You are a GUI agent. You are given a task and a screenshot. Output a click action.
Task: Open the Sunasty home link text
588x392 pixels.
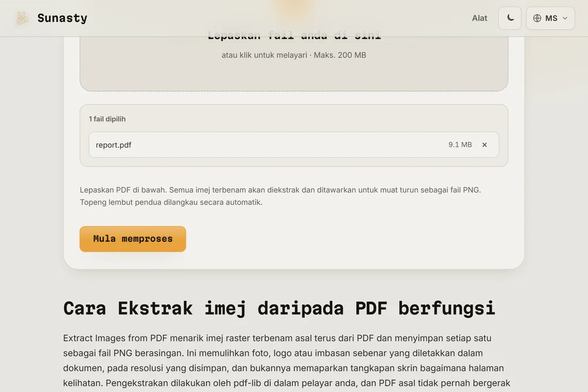coord(62,18)
